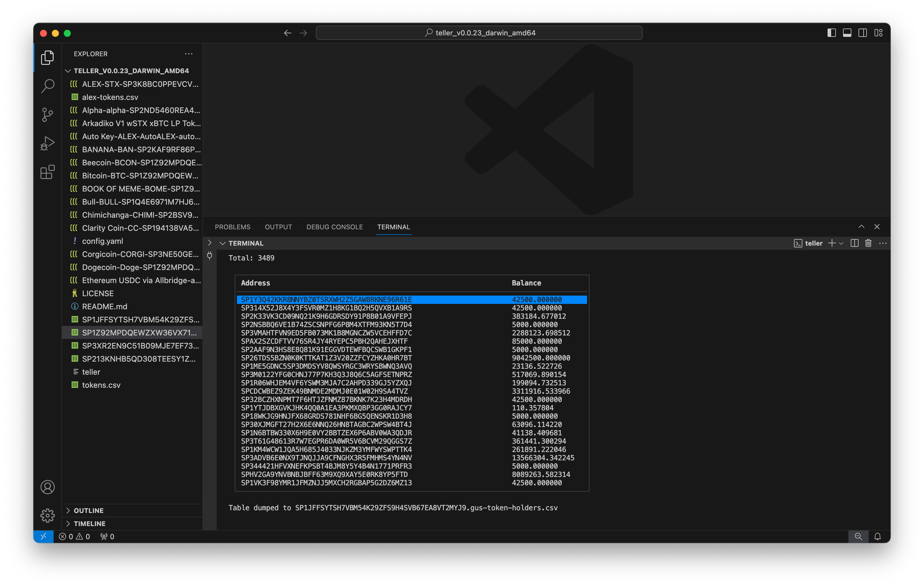
Task: Kill the active terminal with the trash icon
Action: point(868,243)
